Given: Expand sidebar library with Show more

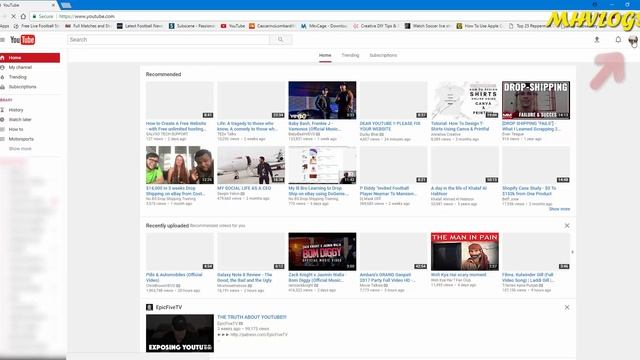Looking at the screenshot, I should (x=20, y=149).
